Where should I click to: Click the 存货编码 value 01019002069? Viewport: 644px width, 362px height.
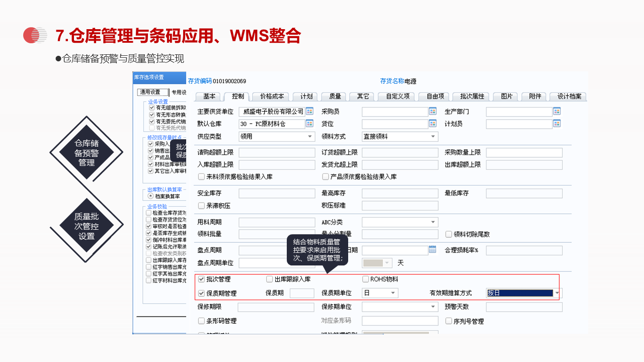point(229,81)
